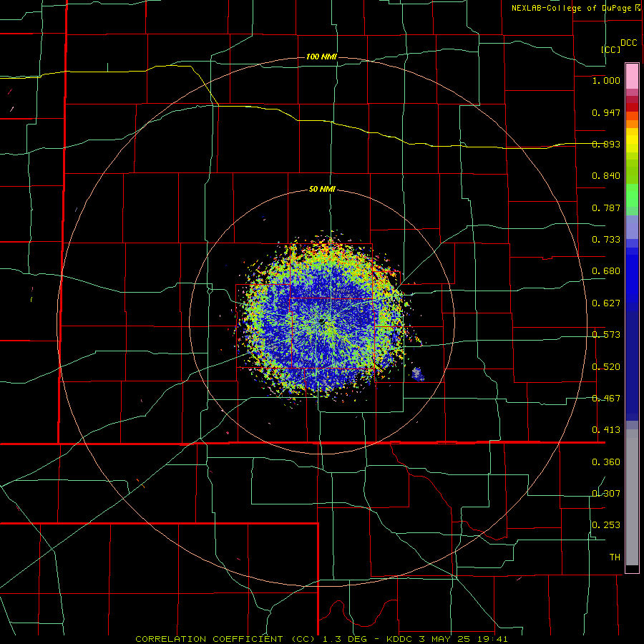Image resolution: width=644 pixels, height=644 pixels.
Task: Click the DCC label above the color scale
Action: point(628,43)
